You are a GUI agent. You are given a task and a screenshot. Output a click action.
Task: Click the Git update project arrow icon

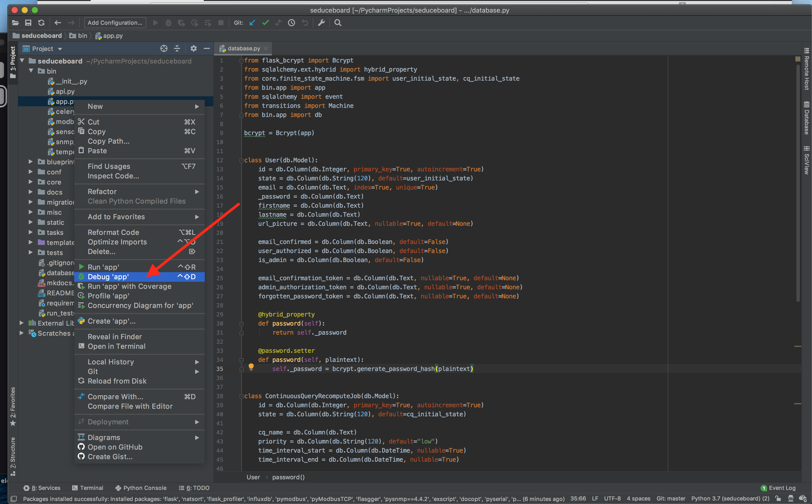(x=252, y=23)
